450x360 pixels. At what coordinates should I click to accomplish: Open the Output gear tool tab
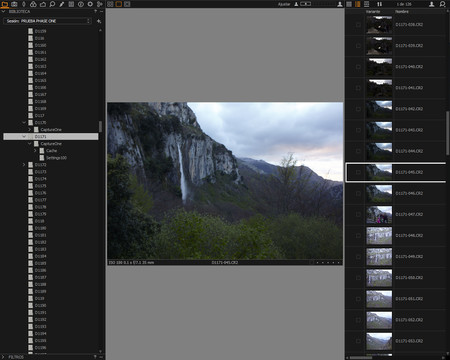tap(90, 4)
